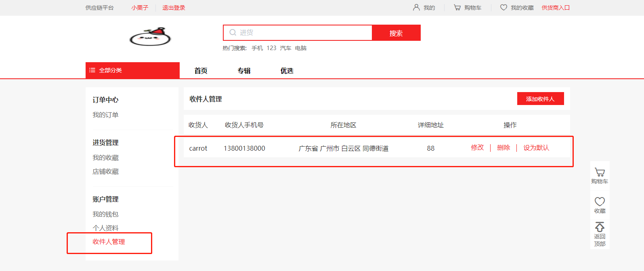The height and width of the screenshot is (271, 644).
Task: Click the shopping cart icon in the top bar
Action: click(457, 8)
